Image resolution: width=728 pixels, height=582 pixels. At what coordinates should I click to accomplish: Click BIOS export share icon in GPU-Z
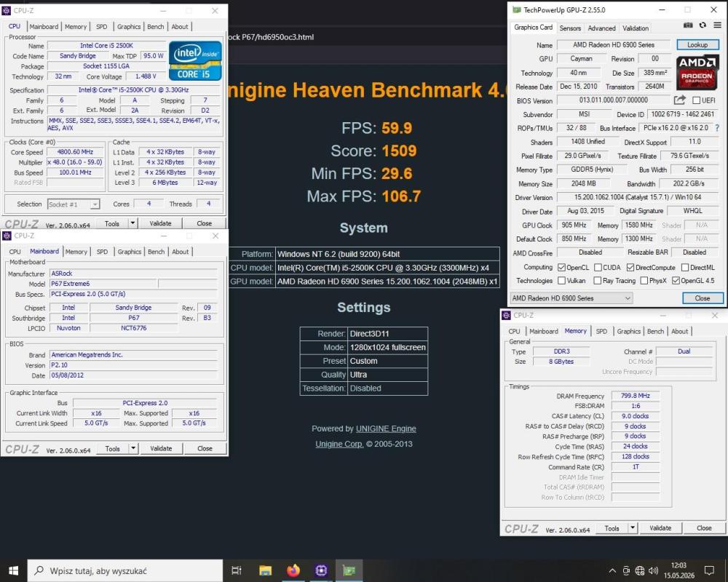(x=680, y=100)
